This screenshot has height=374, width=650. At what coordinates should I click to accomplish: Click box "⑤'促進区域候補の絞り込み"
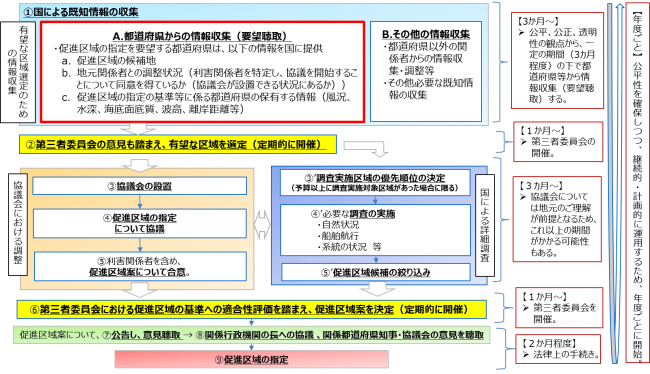(376, 272)
